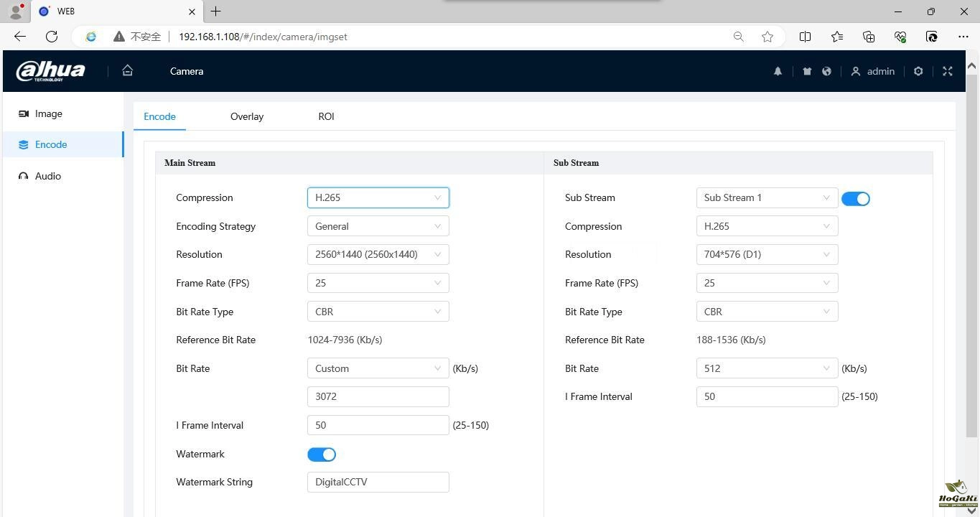
Task: Switch to the ROI tab
Action: click(x=326, y=116)
